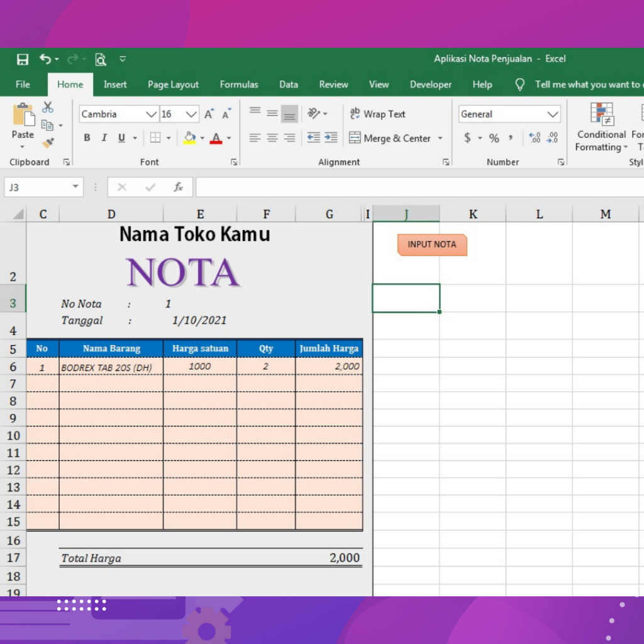This screenshot has height=644, width=644.
Task: Open the Cambria font name dropdown
Action: 151,114
